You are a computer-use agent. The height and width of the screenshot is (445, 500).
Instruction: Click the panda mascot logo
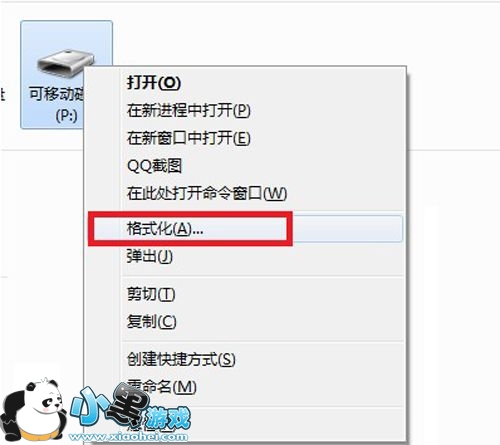[x=33, y=410]
